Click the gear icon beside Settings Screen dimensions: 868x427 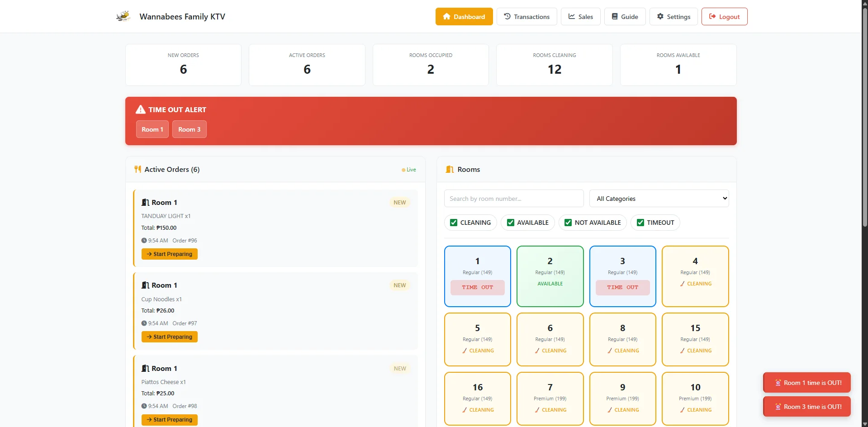660,16
